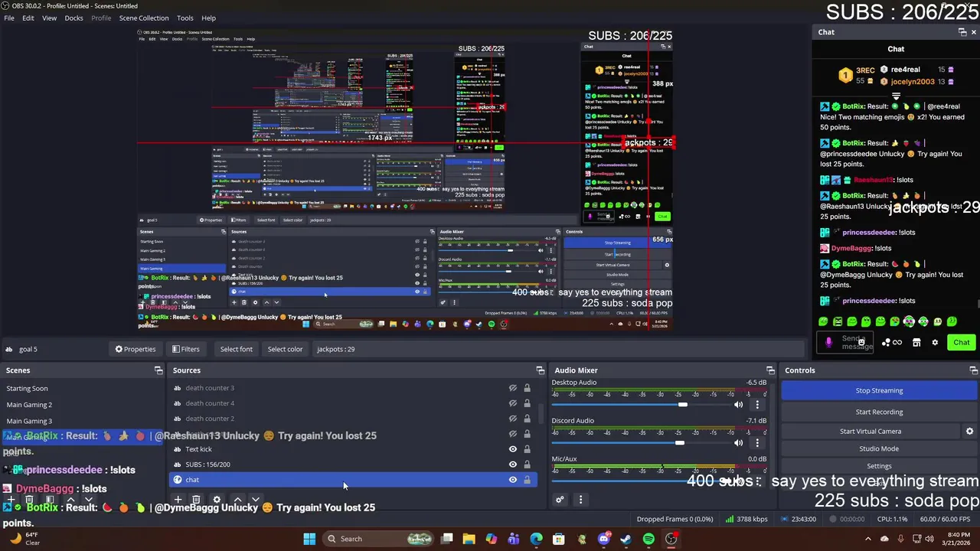Viewport: 980px width, 551px height.
Task: Open the Edit menu
Action: [x=28, y=18]
